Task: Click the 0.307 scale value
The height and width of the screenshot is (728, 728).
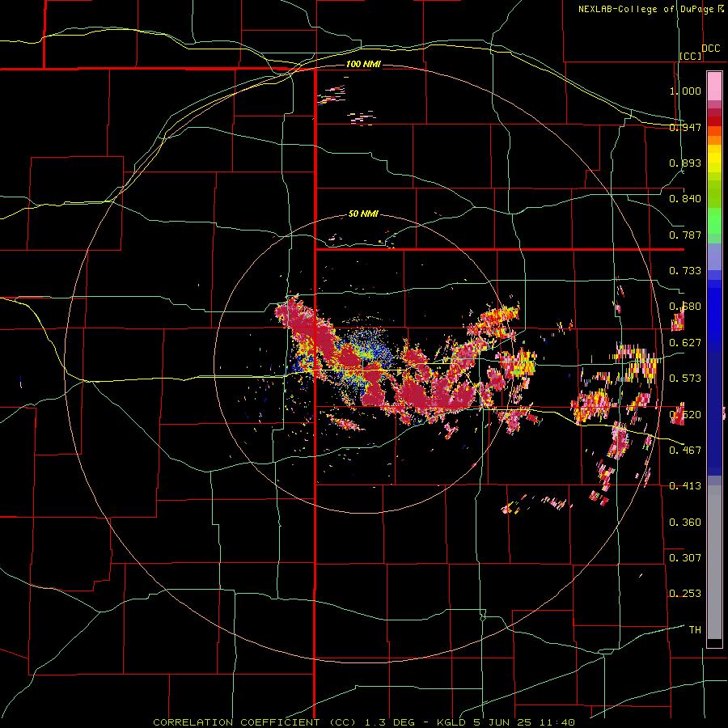Action: point(685,557)
